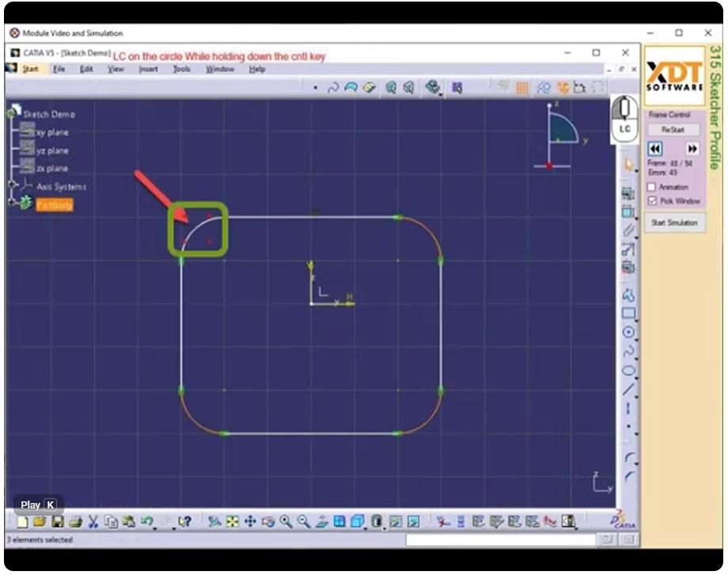
Task: Select the Rectangle tool
Action: coord(628,314)
